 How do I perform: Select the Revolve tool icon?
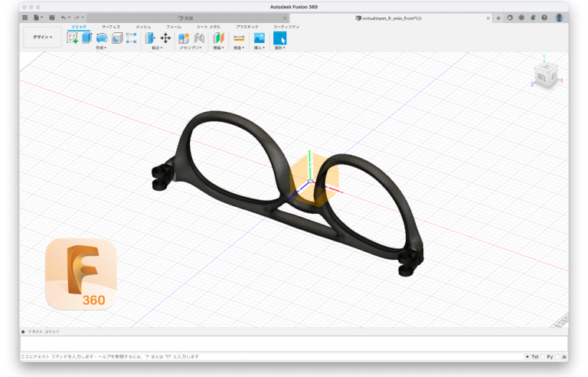(101, 38)
